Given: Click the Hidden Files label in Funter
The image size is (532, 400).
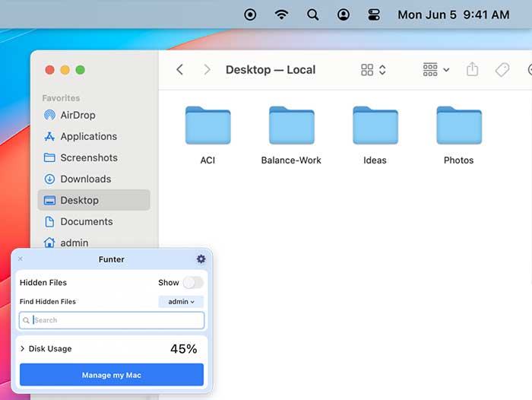Looking at the screenshot, I should click(43, 283).
